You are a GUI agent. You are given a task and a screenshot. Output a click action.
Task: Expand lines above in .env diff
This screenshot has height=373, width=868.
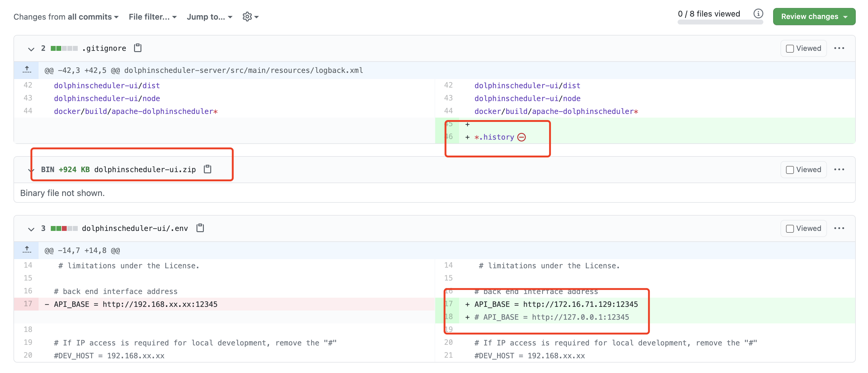tap(27, 250)
